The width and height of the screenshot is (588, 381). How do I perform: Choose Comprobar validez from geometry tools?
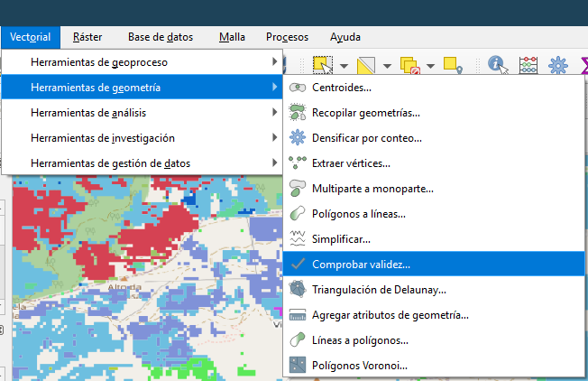(360, 265)
